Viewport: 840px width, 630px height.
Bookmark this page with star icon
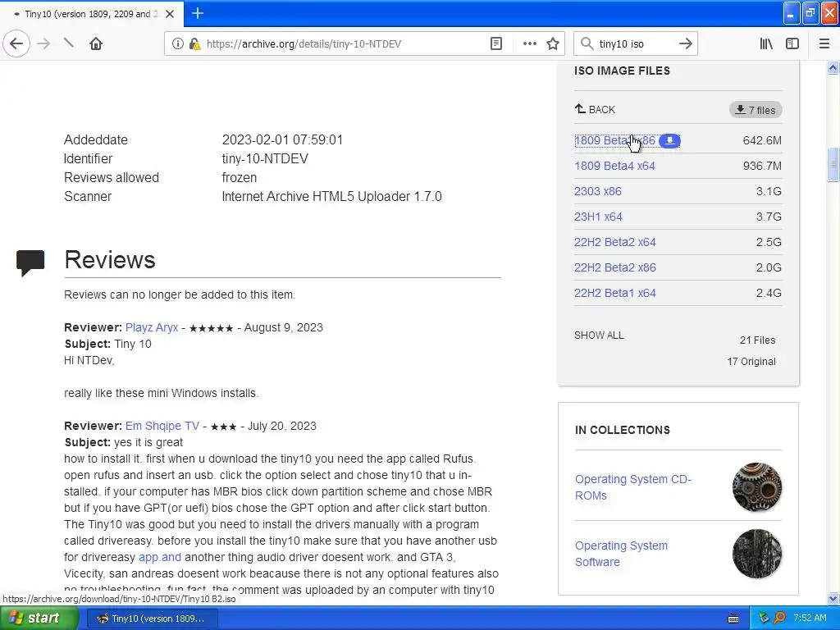[553, 43]
